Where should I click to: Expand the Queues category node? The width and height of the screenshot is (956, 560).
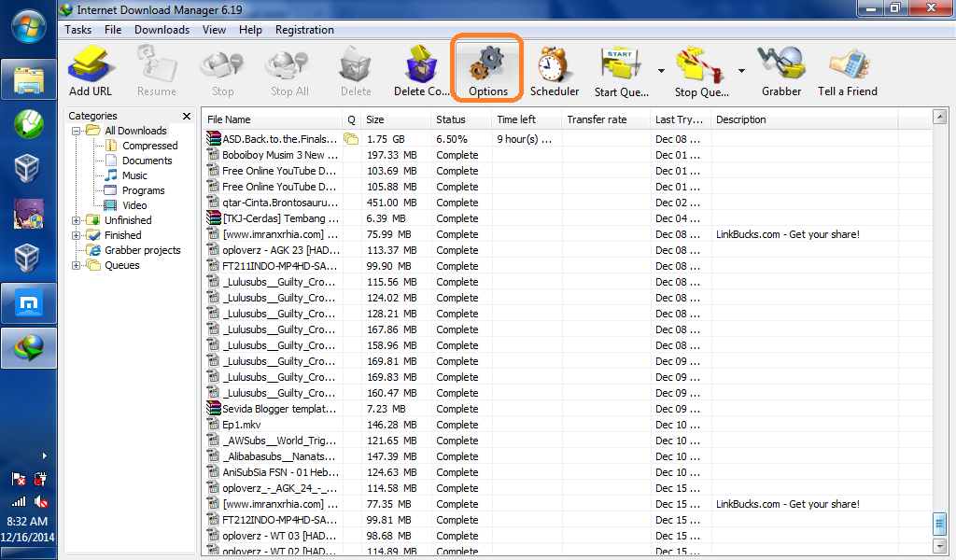[x=77, y=265]
